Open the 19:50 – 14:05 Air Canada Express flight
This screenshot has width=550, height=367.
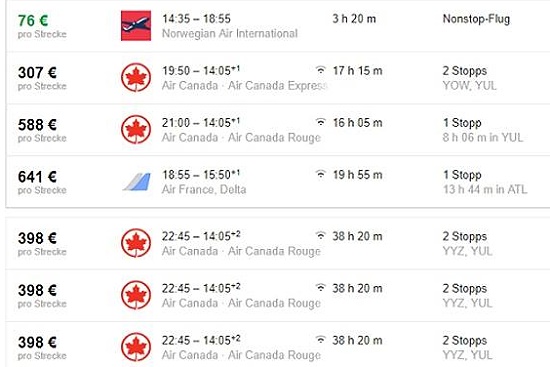(278, 78)
